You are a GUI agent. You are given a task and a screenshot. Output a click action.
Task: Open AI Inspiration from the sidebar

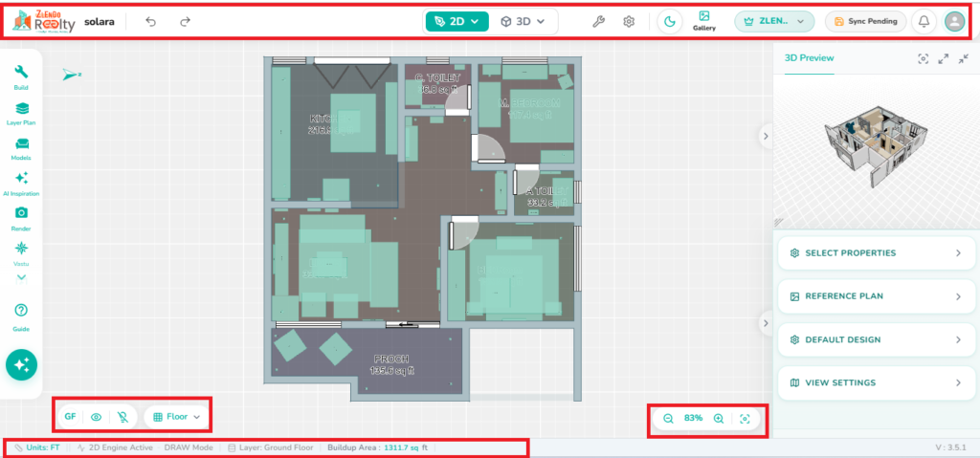click(x=21, y=184)
